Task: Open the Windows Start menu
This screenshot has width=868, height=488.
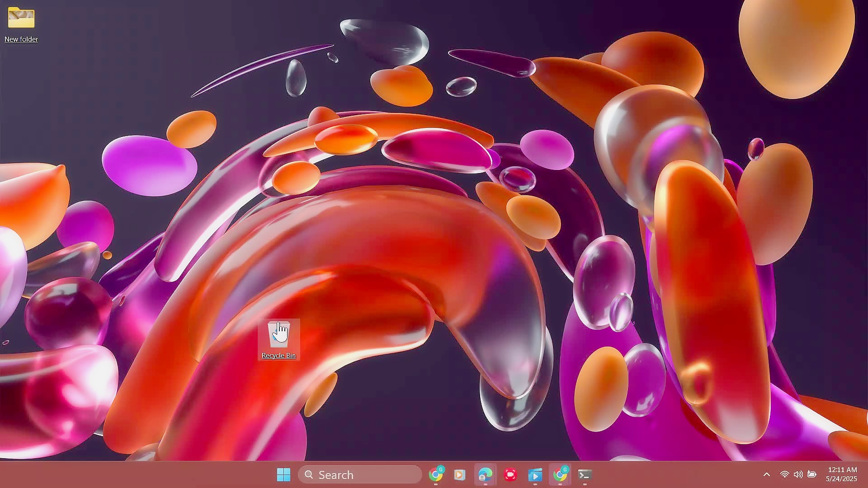Action: [x=283, y=474]
